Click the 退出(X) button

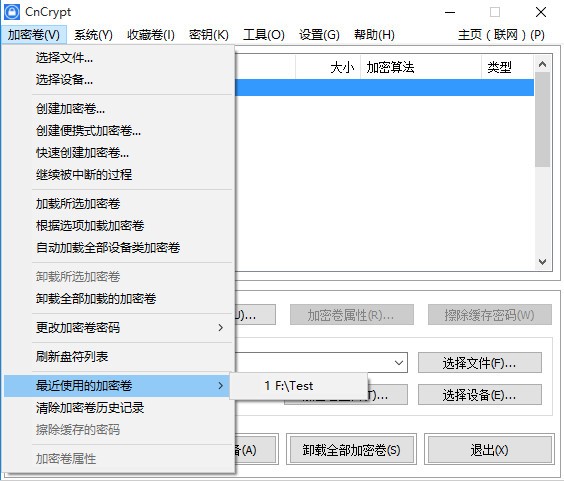click(489, 449)
